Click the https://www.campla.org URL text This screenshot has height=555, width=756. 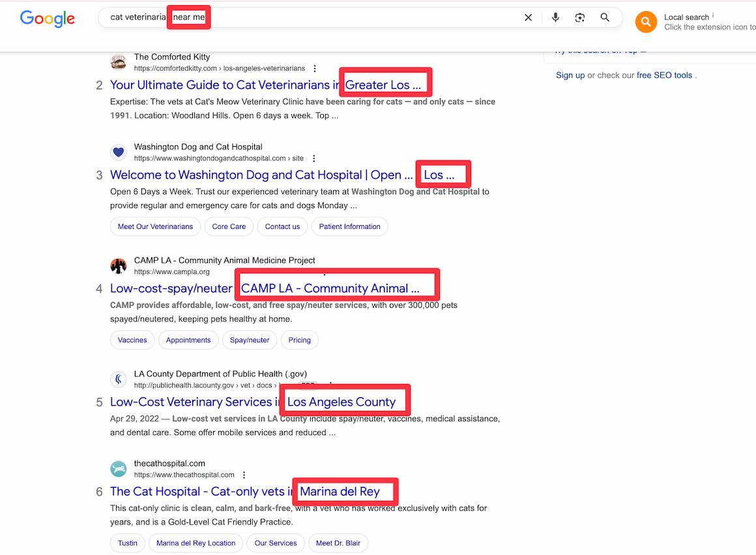(x=171, y=272)
